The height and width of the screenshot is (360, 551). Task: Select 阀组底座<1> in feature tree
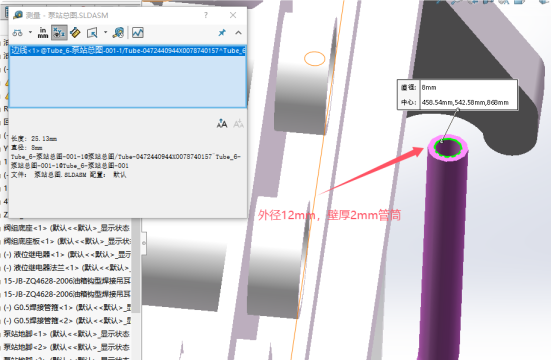(x=66, y=228)
